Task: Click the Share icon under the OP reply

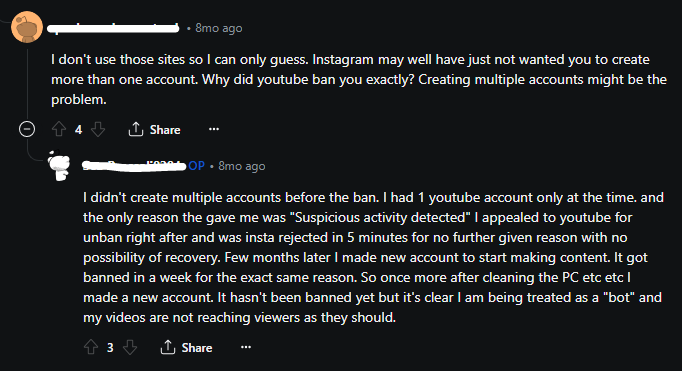Action: tap(167, 347)
